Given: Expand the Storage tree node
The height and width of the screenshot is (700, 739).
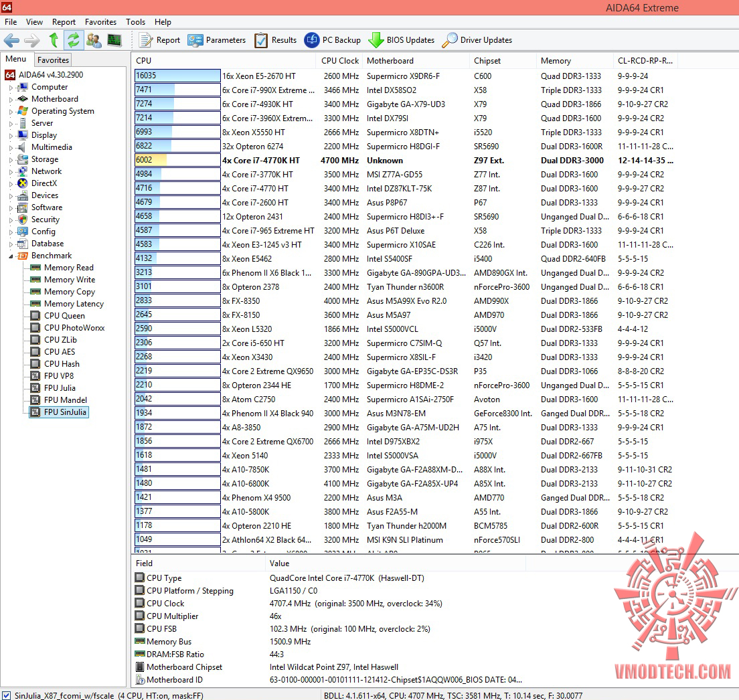Looking at the screenshot, I should [11, 159].
